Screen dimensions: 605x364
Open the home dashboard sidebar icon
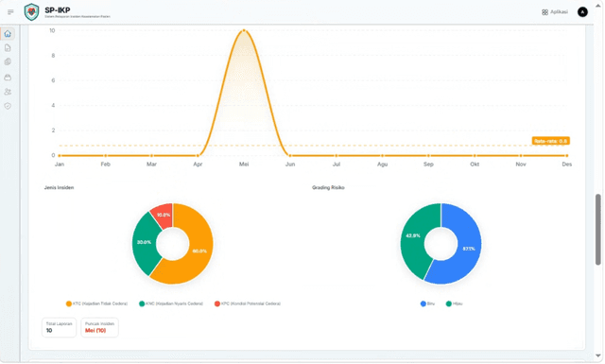point(8,34)
